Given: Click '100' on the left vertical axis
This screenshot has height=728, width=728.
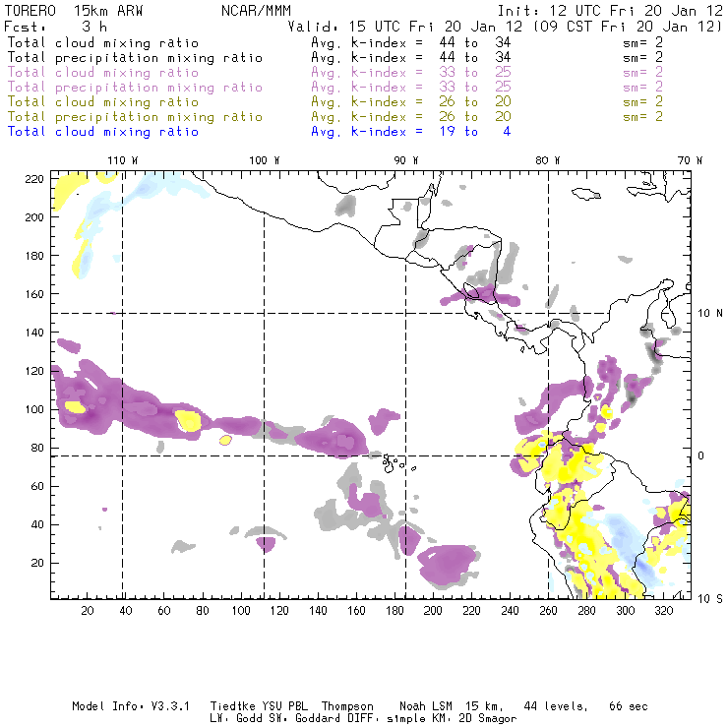Looking at the screenshot, I should (x=34, y=409).
